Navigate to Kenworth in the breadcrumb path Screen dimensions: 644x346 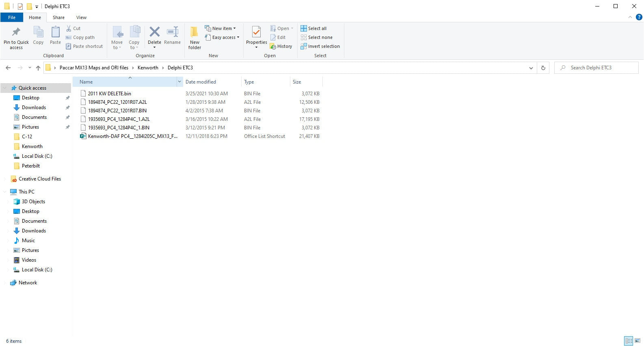pos(148,68)
